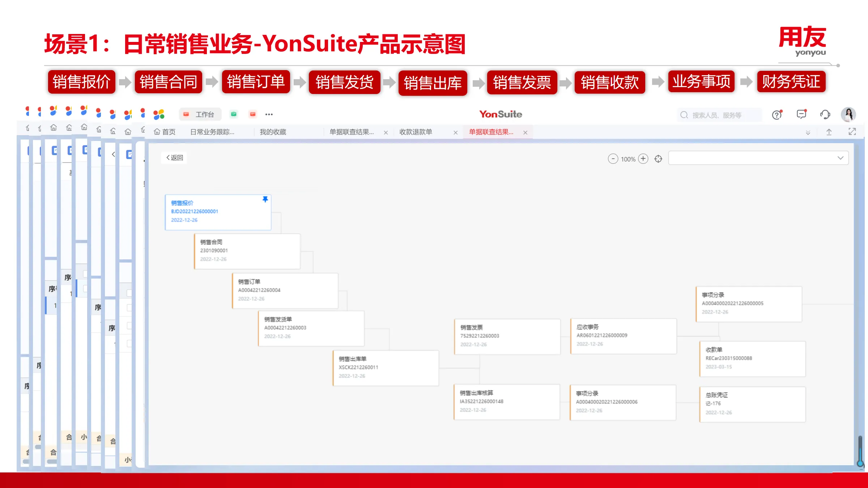Click the help question mark icon
868x488 pixels.
pyautogui.click(x=777, y=115)
